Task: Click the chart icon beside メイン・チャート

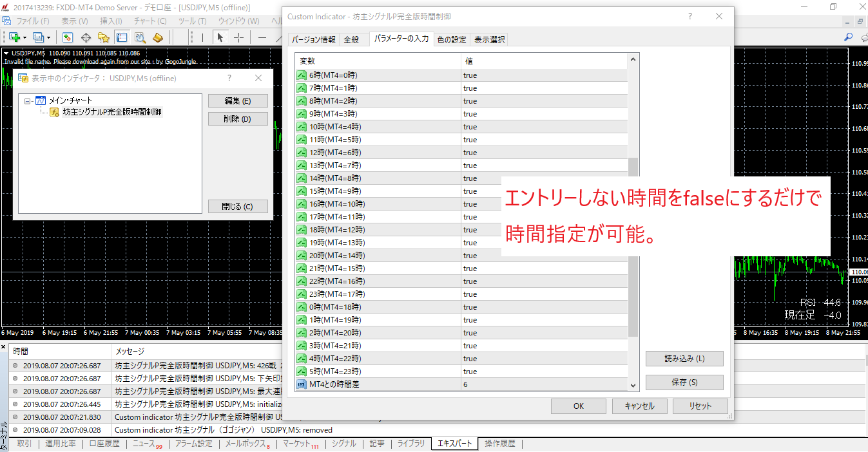Action: click(x=41, y=100)
